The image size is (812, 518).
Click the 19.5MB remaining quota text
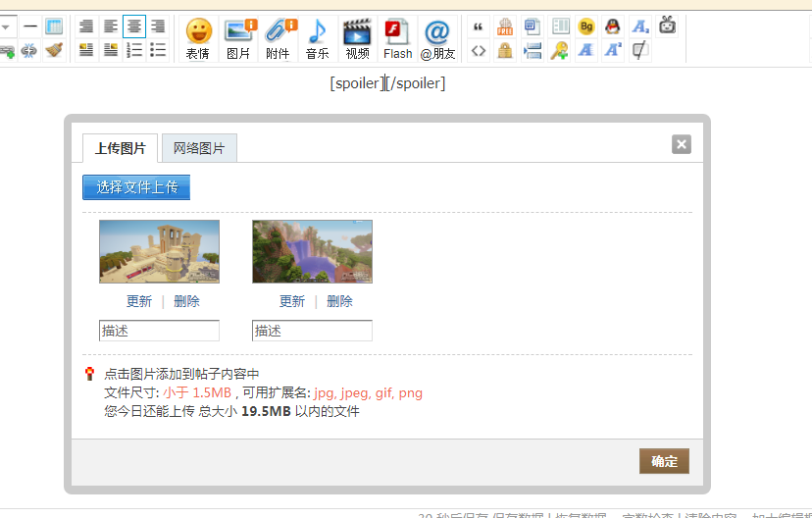click(x=266, y=411)
